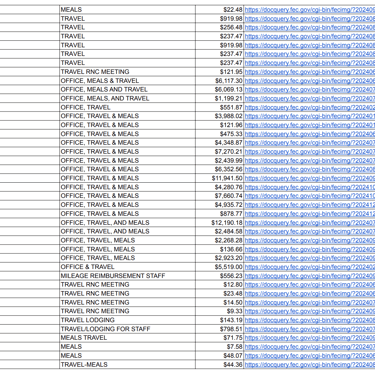The height and width of the screenshot is (375, 375).
Task: Click the $2,923.20 amount cell
Action: point(220,258)
